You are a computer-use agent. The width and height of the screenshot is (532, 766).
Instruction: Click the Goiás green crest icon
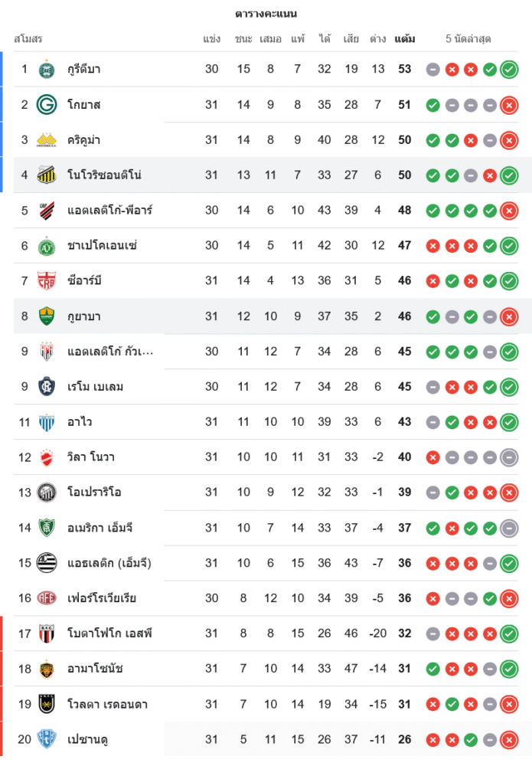coord(47,105)
